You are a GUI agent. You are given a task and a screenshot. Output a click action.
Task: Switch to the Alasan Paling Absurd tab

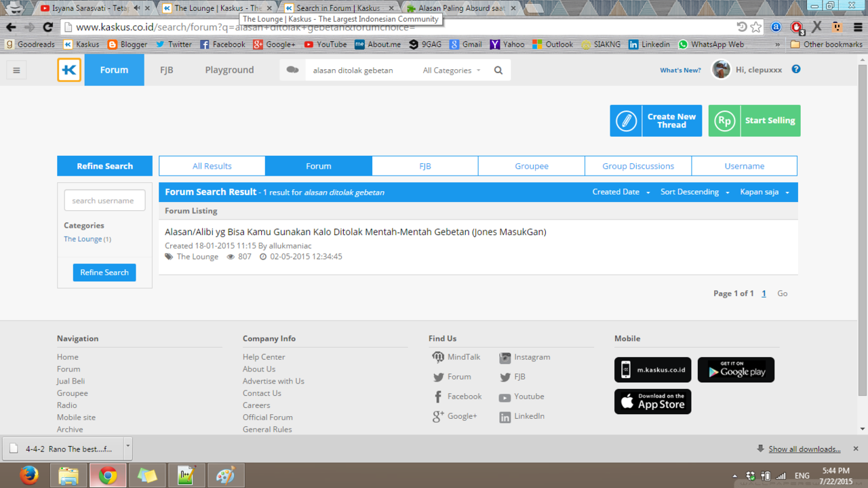point(461,8)
